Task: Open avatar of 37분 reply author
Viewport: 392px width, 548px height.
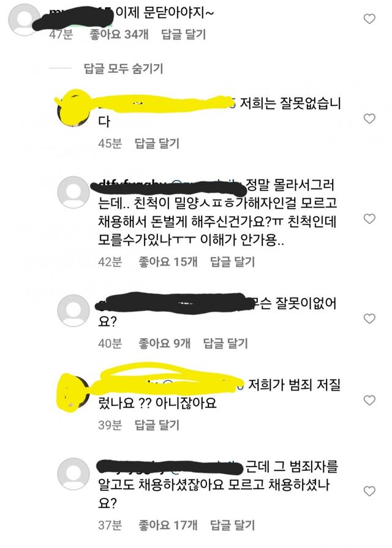Action: [x=73, y=474]
